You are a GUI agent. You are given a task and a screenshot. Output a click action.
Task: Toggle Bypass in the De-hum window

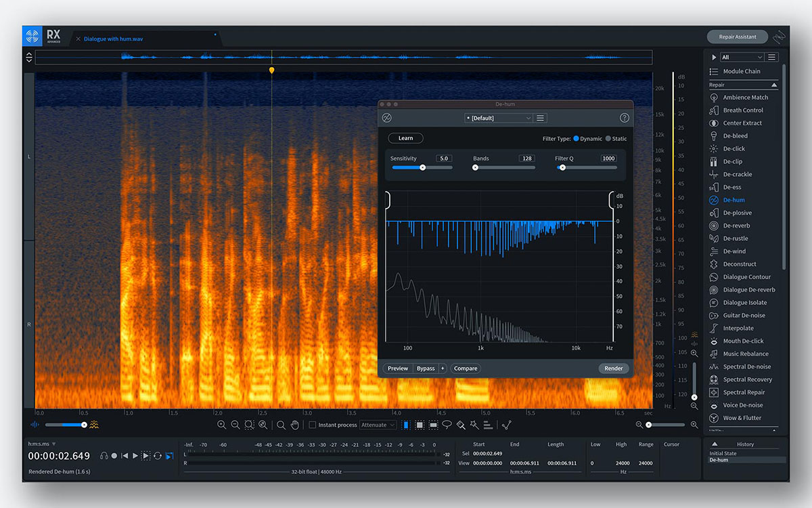(426, 368)
